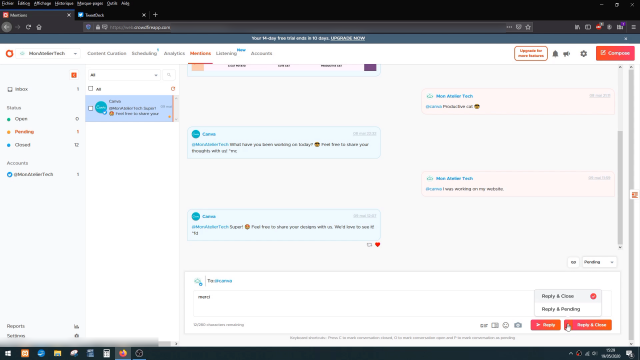Click the GIF icon in reply toolbar
Image resolution: width=640 pixels, height=360 pixels.
(x=484, y=325)
